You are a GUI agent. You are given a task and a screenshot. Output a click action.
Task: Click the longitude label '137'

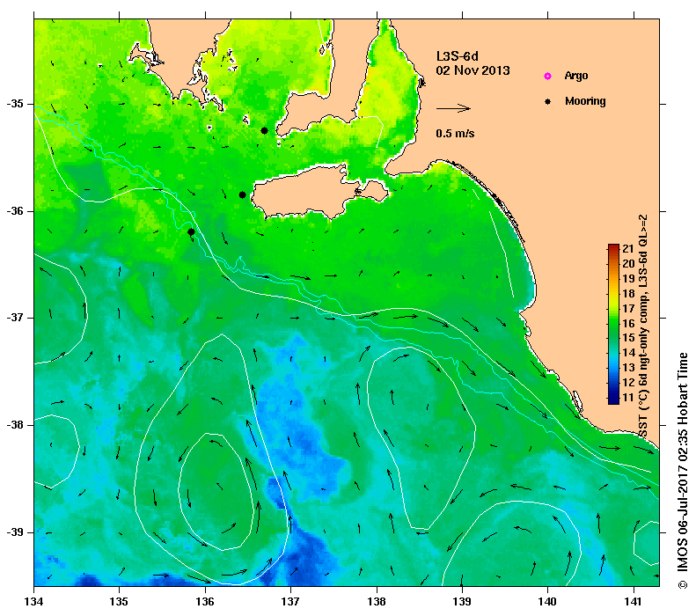290,602
